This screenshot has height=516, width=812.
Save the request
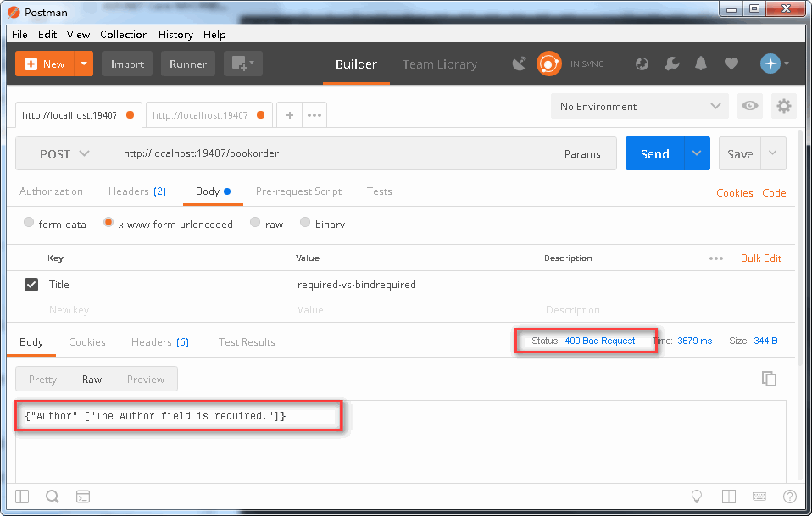click(x=740, y=153)
